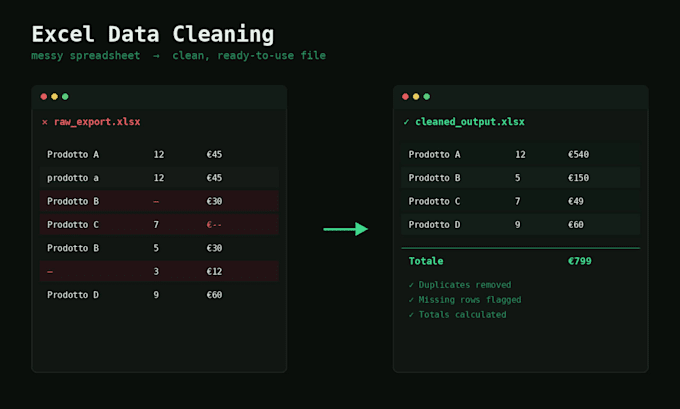Click the €540 cell for Prodotto A
The height and width of the screenshot is (409, 680).
pyautogui.click(x=579, y=154)
